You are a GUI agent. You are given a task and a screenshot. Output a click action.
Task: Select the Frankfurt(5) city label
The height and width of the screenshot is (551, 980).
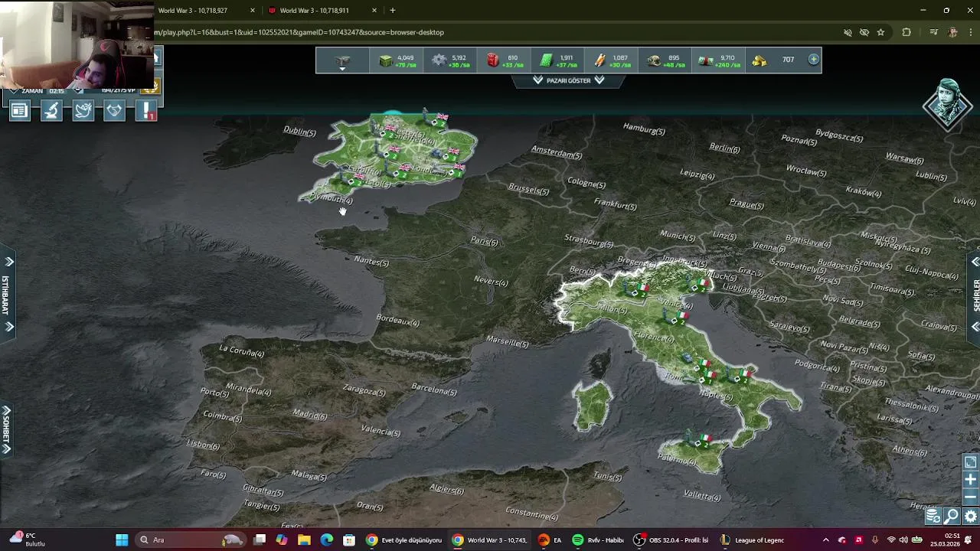[615, 205]
